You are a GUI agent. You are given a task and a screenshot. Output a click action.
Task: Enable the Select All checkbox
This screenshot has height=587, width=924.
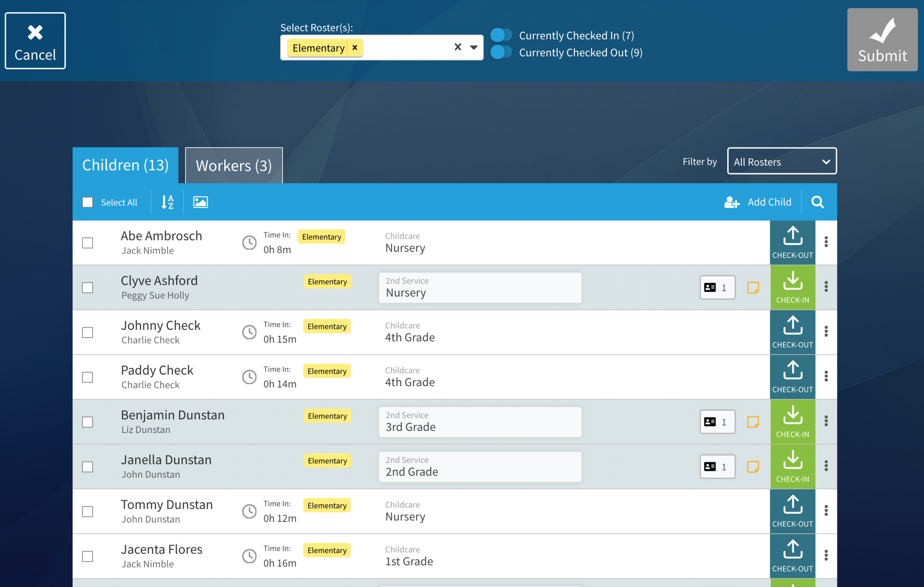88,202
